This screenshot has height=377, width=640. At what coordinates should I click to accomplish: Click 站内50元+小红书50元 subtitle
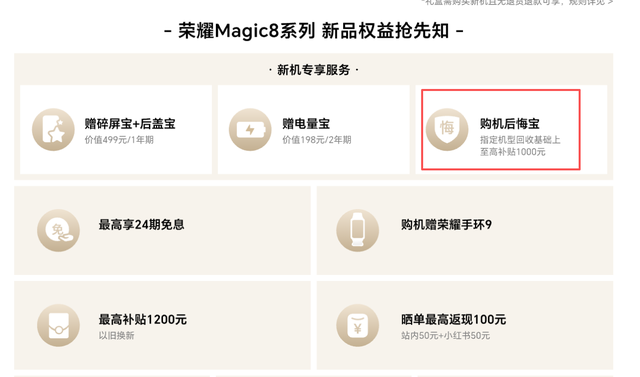(x=445, y=336)
